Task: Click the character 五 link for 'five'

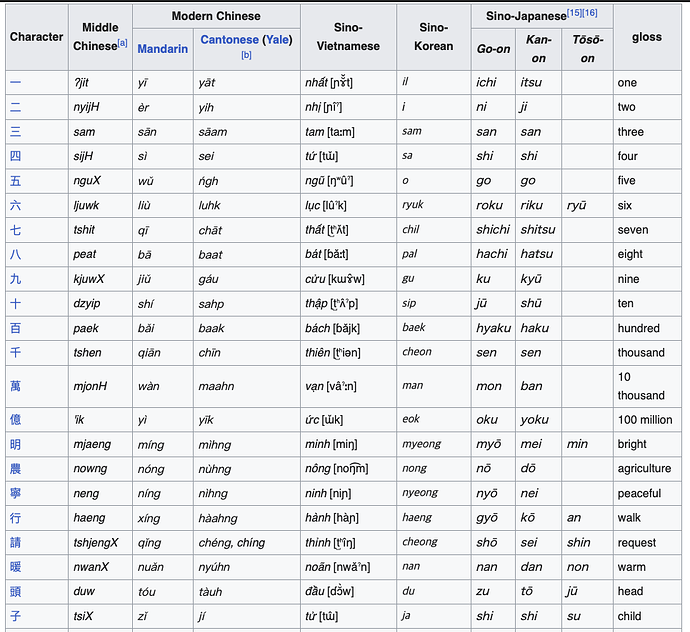Action: 15,181
